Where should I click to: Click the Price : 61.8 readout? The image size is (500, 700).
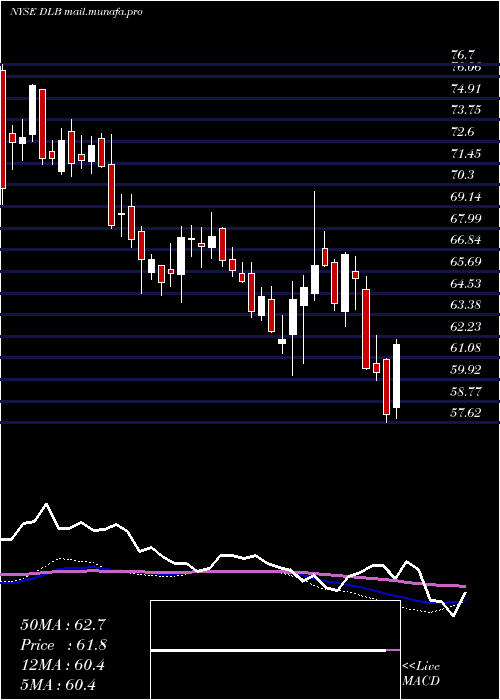click(63, 645)
